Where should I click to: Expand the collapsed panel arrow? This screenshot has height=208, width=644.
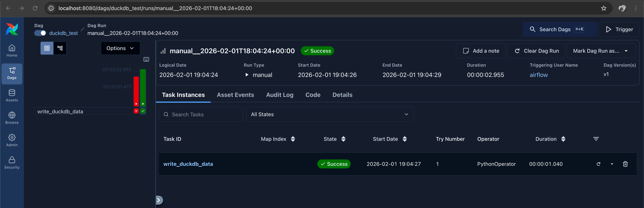[159, 200]
